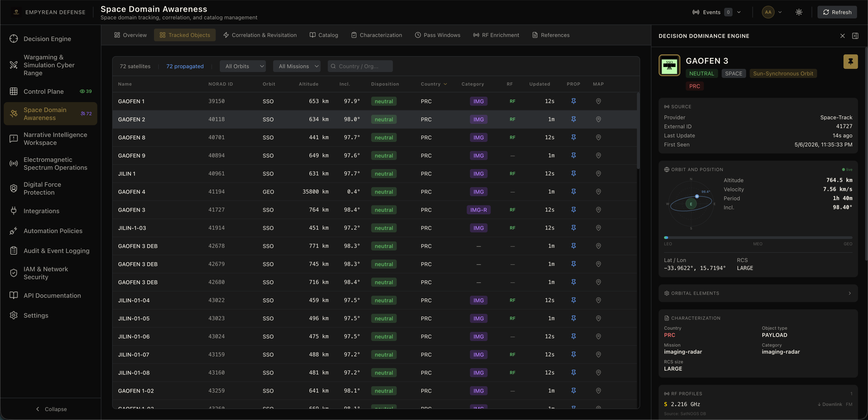Click NORAD ID 40894 cell
868x420 pixels.
tap(216, 156)
